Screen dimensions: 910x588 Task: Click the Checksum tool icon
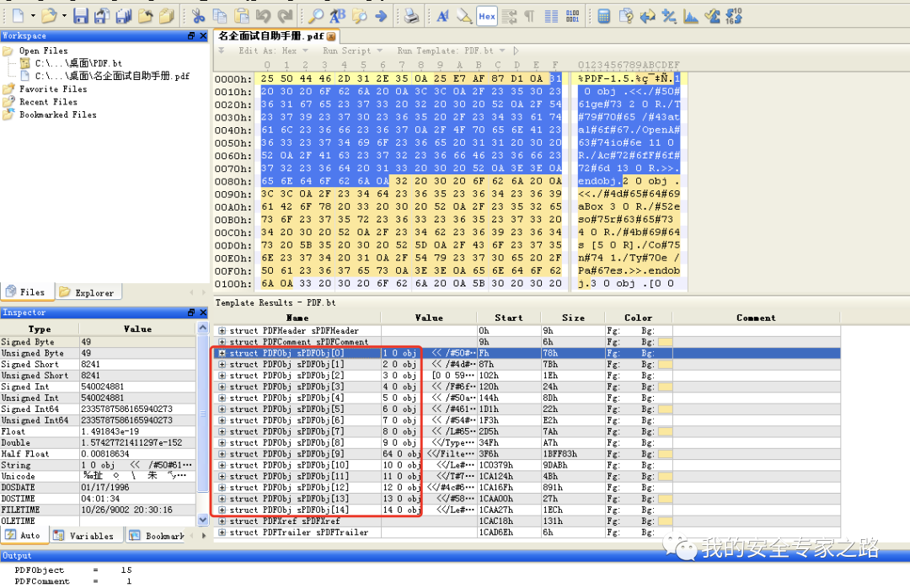pos(711,15)
